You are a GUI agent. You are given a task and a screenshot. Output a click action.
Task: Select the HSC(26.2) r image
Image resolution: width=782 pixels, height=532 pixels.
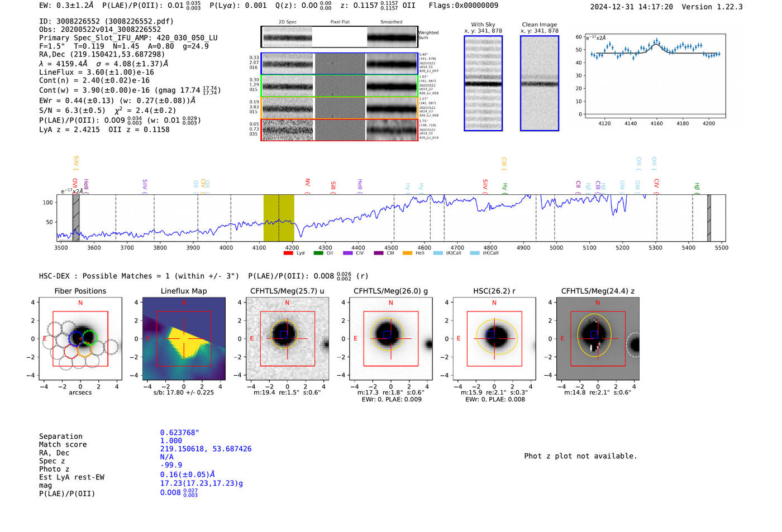[494, 339]
